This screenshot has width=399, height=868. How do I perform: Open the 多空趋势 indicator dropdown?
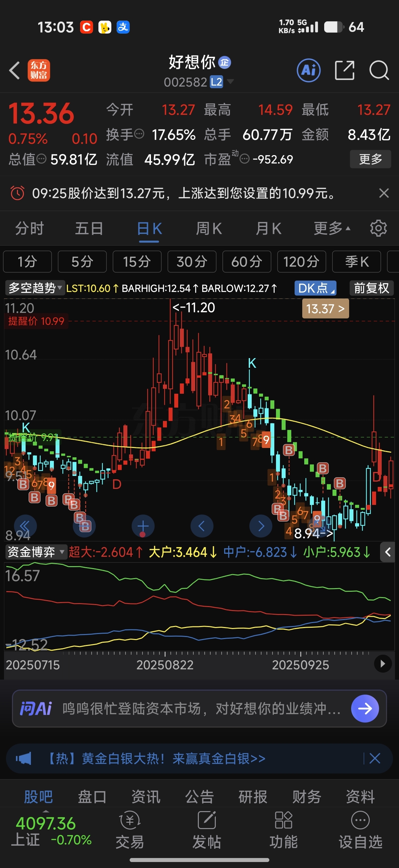point(35,288)
